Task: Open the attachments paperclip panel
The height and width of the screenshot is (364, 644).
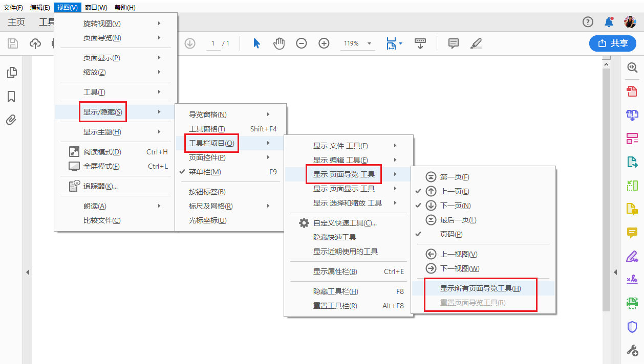Action: 11,120
